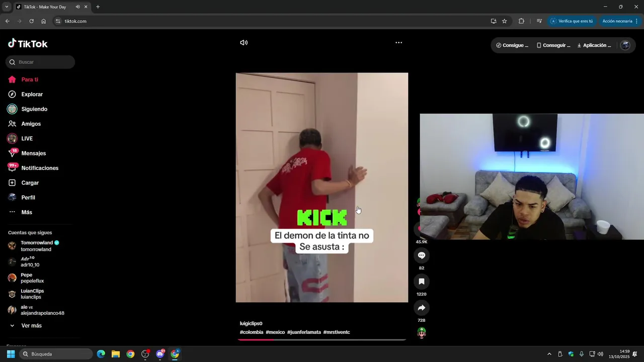Mute the TikTok tab audio icon
Image resolution: width=644 pixels, height=362 pixels.
(x=77, y=7)
